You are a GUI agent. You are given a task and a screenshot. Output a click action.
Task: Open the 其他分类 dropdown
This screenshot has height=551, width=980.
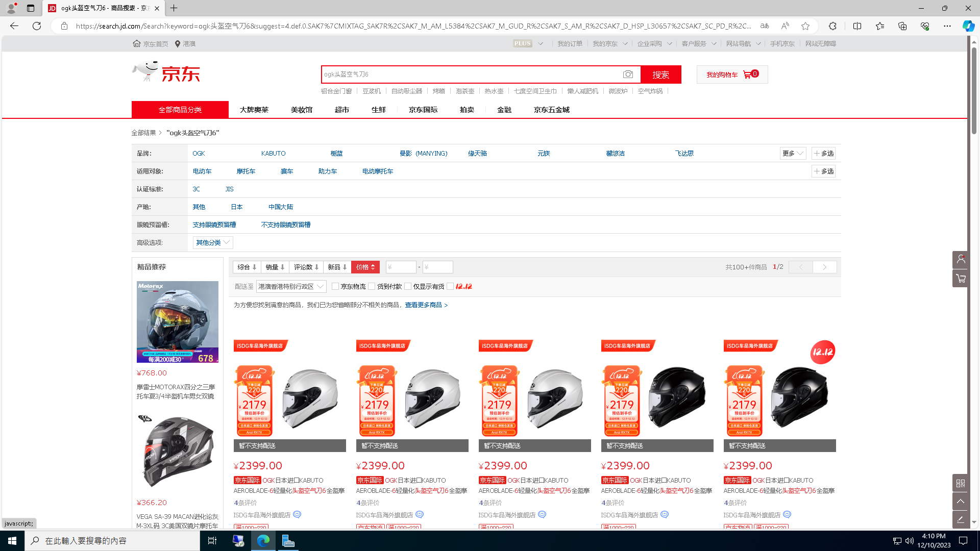pyautogui.click(x=213, y=243)
